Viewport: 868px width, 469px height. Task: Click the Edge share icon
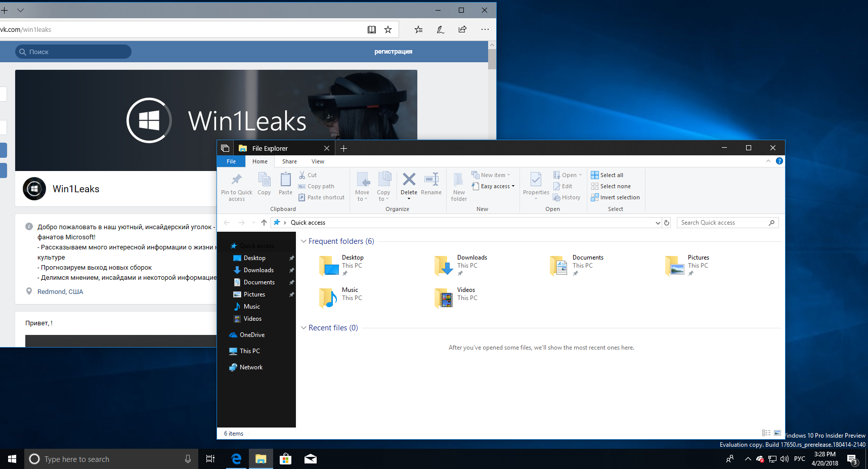[x=462, y=29]
